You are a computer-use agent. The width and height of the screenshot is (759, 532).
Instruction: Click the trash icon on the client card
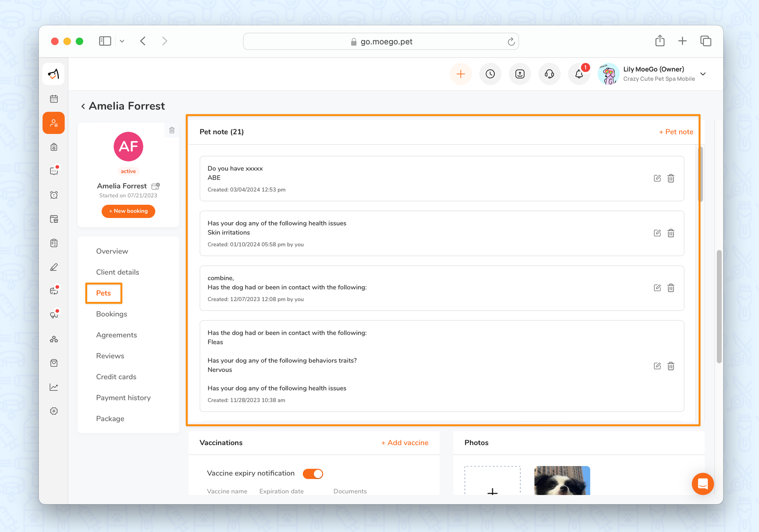[172, 130]
